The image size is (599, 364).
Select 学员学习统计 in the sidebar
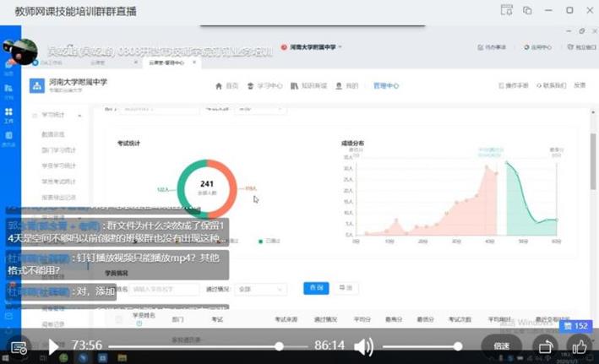59,166
